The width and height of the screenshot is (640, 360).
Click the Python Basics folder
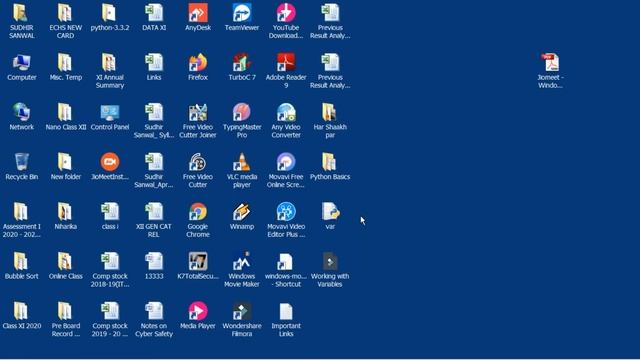(330, 162)
